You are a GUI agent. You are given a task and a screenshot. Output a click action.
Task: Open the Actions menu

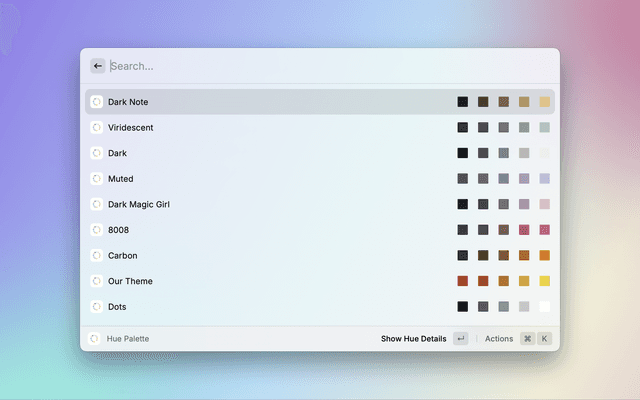(498, 339)
